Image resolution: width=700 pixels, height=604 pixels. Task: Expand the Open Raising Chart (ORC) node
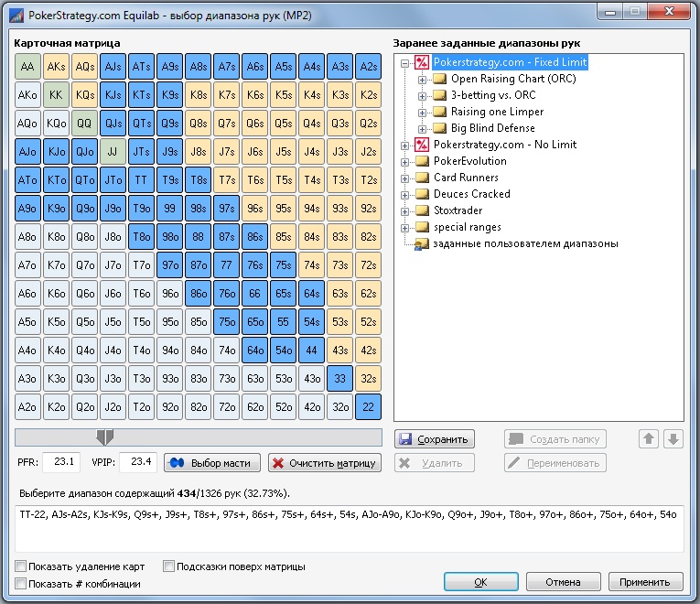click(x=422, y=80)
